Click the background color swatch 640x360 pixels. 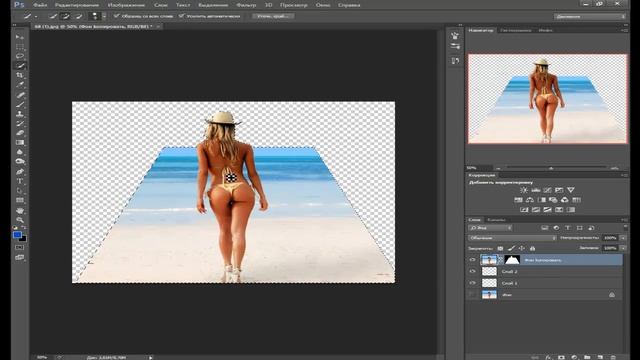click(24, 238)
